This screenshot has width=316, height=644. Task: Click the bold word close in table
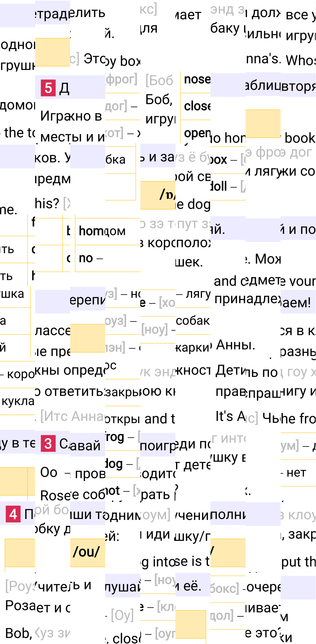pyautogui.click(x=197, y=106)
